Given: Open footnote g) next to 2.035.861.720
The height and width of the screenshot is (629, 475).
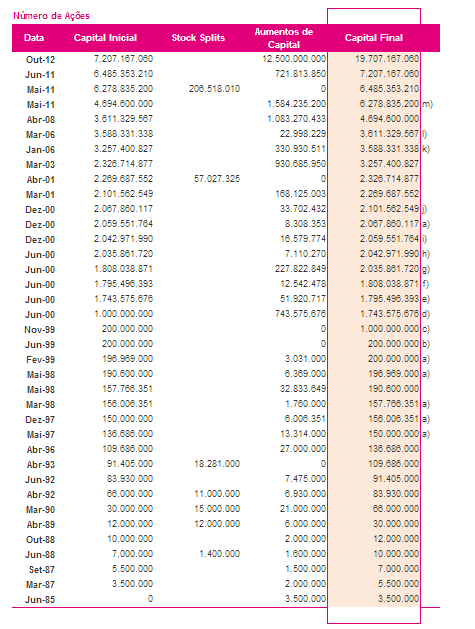Looking at the screenshot, I should [x=426, y=269].
